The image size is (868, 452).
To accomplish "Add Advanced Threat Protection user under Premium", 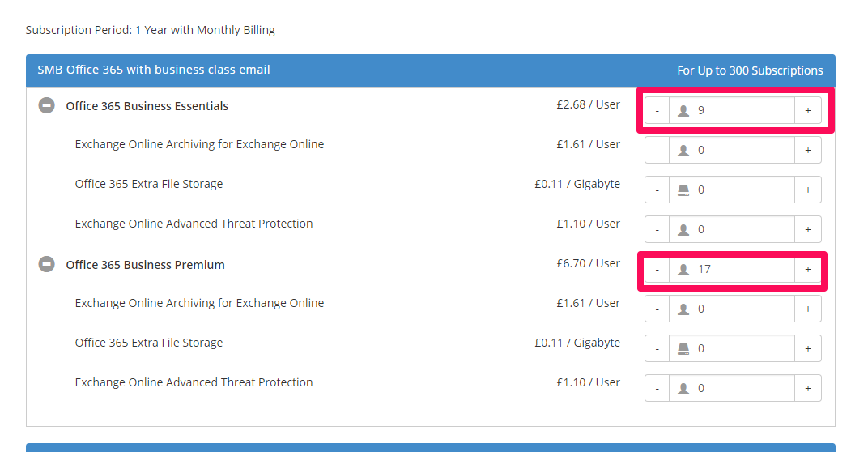I will point(807,388).
